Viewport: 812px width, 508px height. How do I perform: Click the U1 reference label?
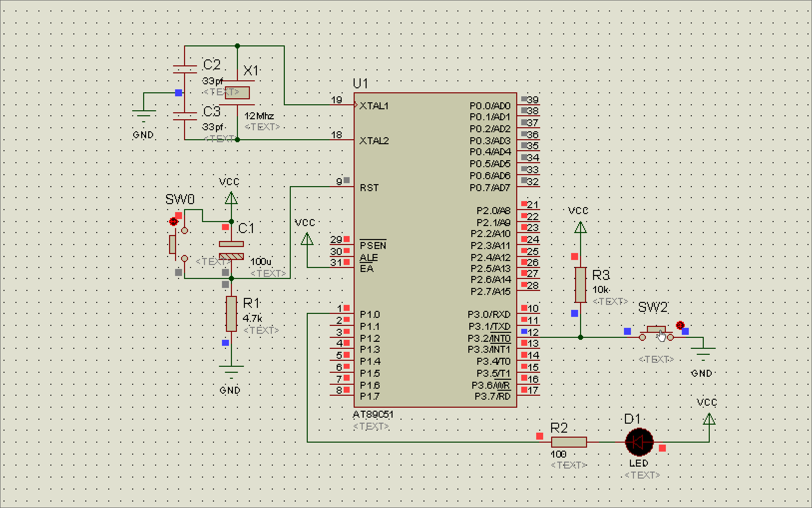(361, 83)
